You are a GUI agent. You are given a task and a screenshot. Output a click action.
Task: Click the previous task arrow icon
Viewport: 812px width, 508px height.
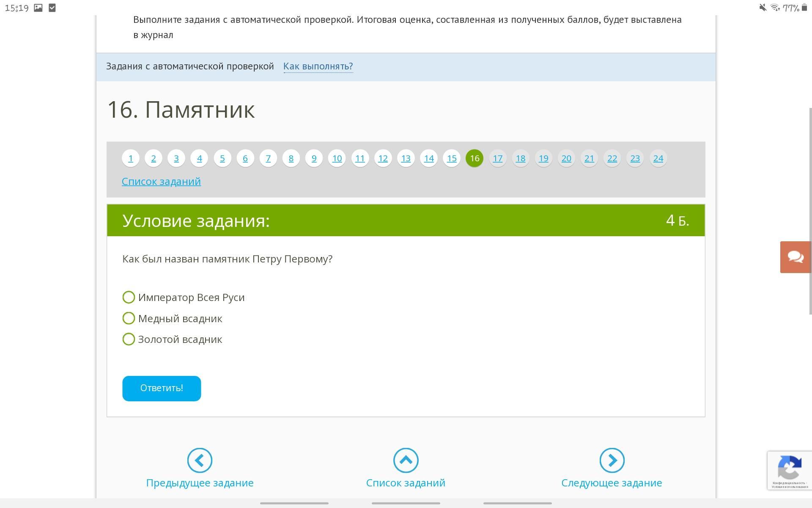pyautogui.click(x=200, y=460)
